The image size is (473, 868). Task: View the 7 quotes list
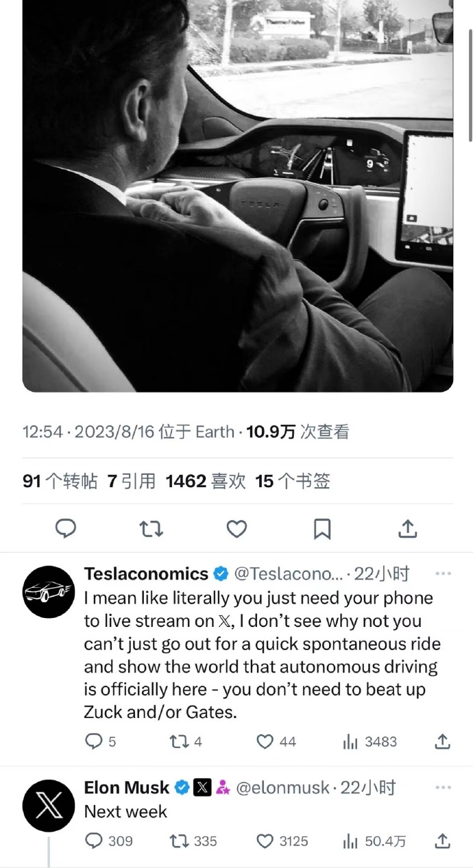click(132, 481)
